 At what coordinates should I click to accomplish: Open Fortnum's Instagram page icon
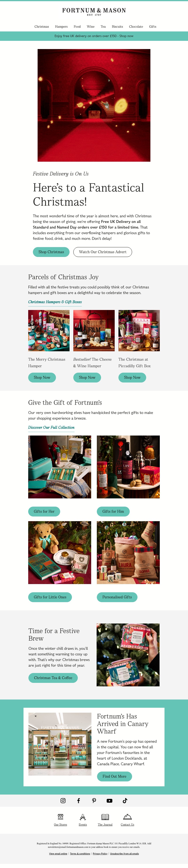(63, 801)
